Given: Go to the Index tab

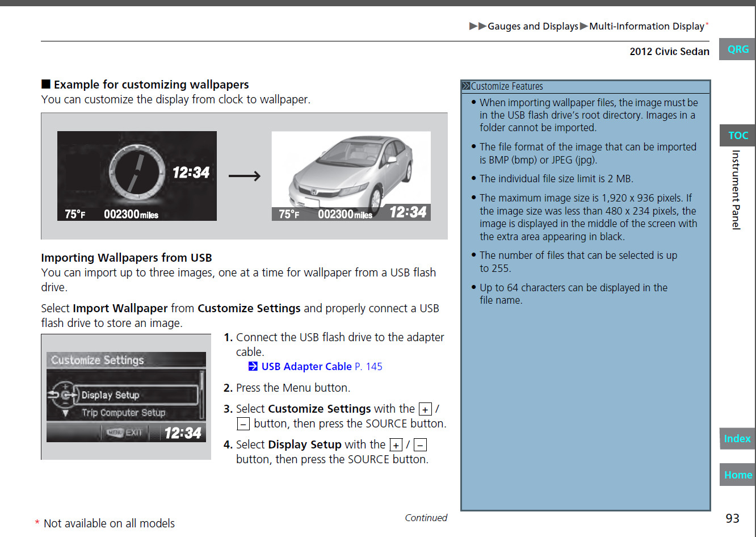Looking at the screenshot, I should [x=737, y=439].
